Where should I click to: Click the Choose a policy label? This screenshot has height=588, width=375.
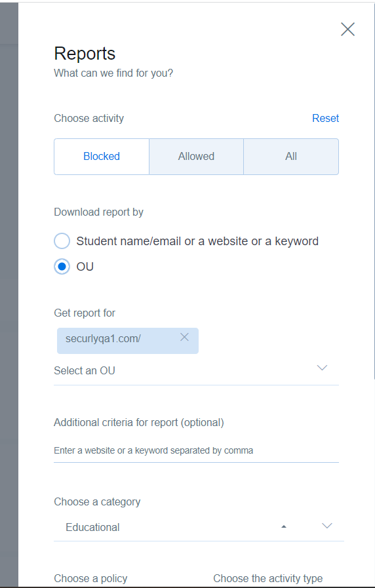point(90,578)
